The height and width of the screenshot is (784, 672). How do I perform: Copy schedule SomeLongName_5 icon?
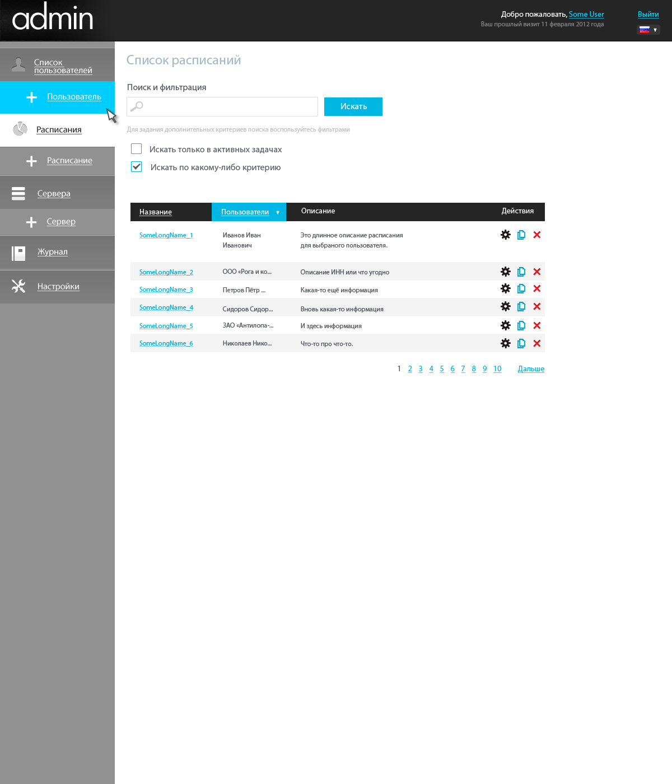(x=521, y=325)
